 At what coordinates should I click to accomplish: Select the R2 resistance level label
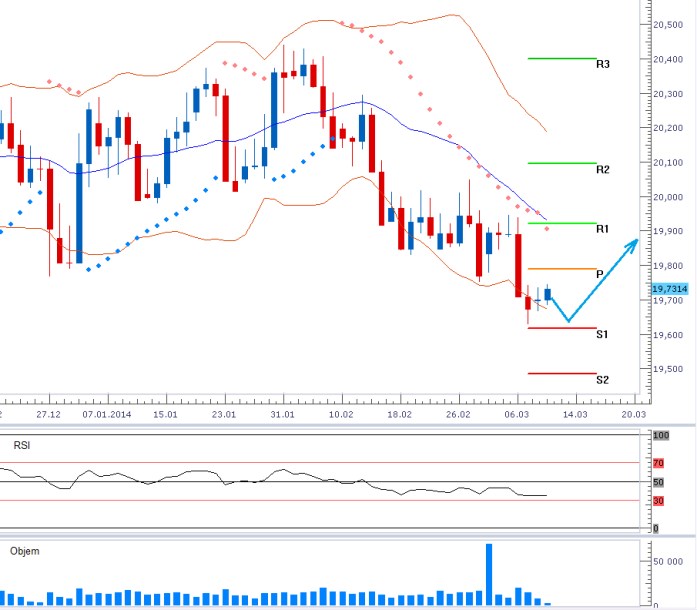coord(603,169)
